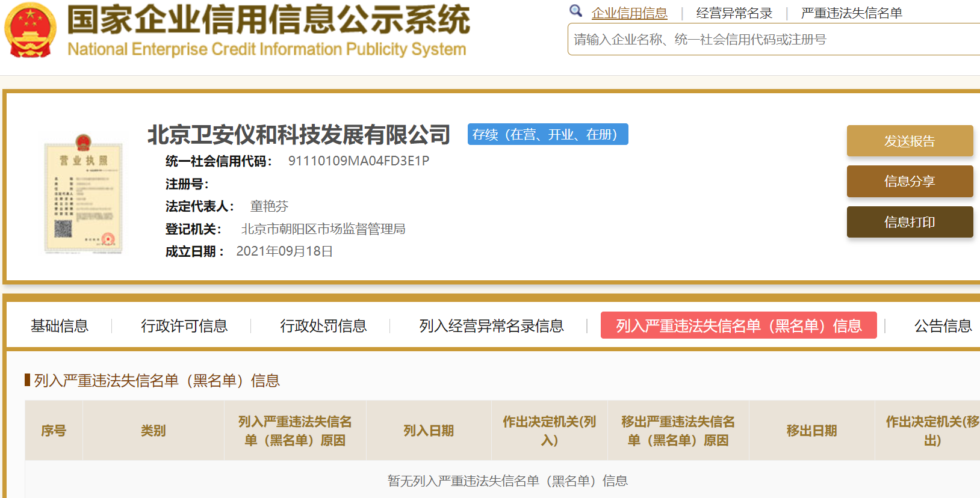
Task: Switch to the 公告信息 tab
Action: pyautogui.click(x=943, y=326)
